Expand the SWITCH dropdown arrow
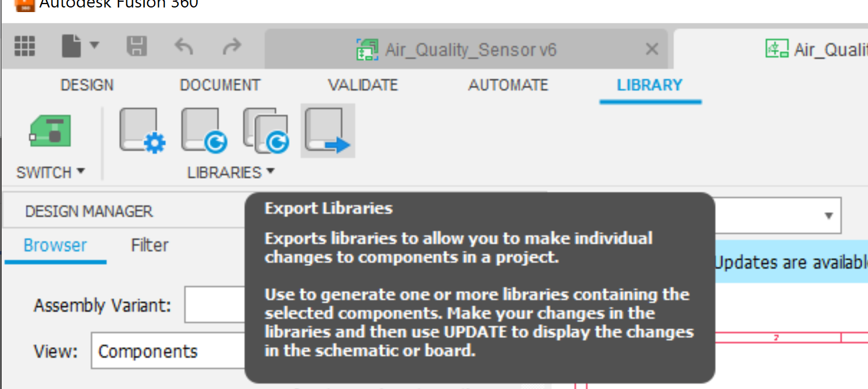 pyautogui.click(x=80, y=171)
